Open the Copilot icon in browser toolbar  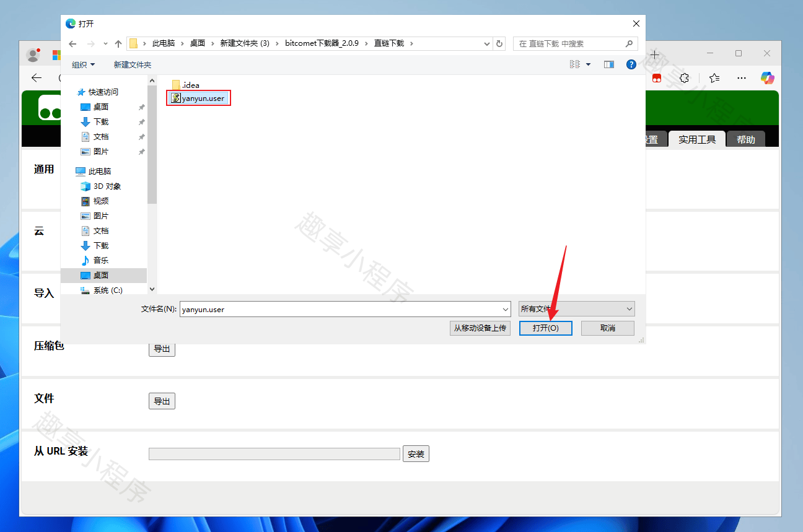coord(767,78)
